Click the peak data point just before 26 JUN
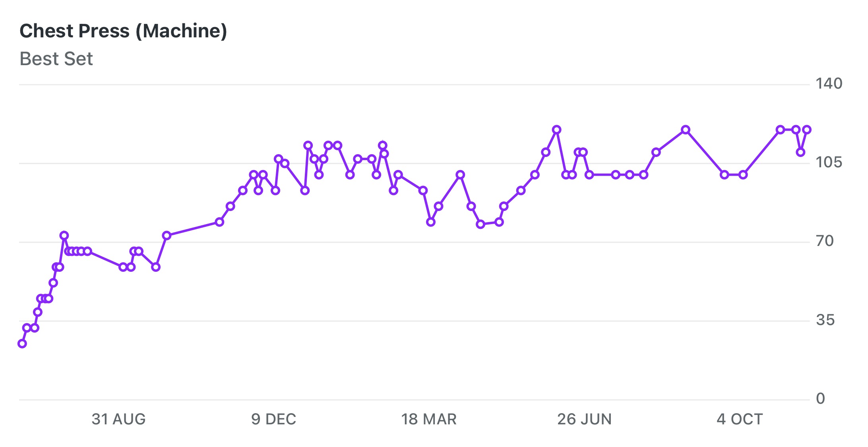868x447 pixels. click(x=557, y=130)
